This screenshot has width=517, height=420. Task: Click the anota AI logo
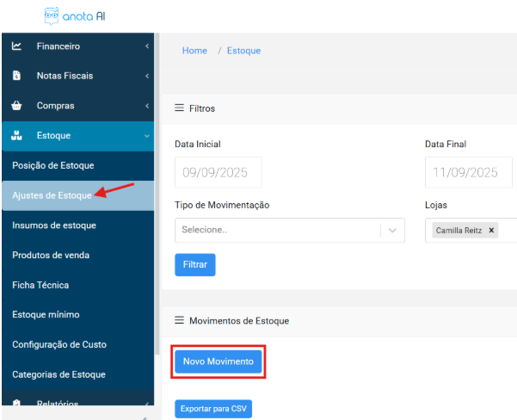pyautogui.click(x=74, y=15)
